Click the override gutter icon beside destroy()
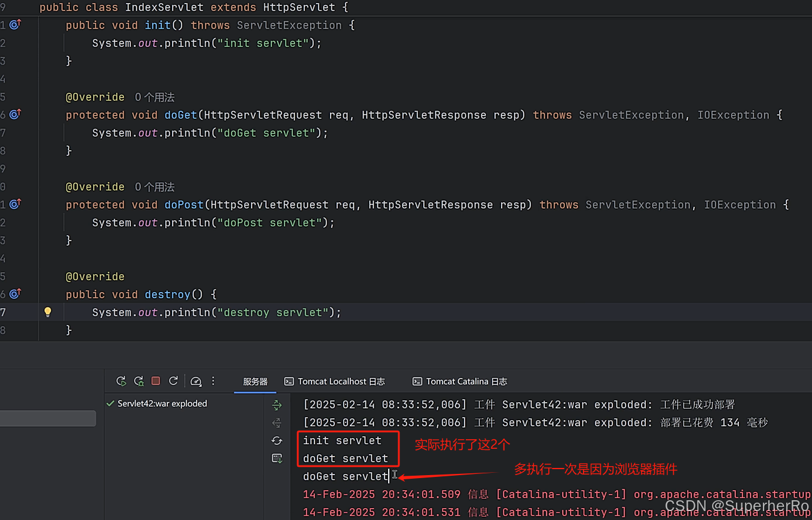This screenshot has width=812, height=520. [x=16, y=293]
